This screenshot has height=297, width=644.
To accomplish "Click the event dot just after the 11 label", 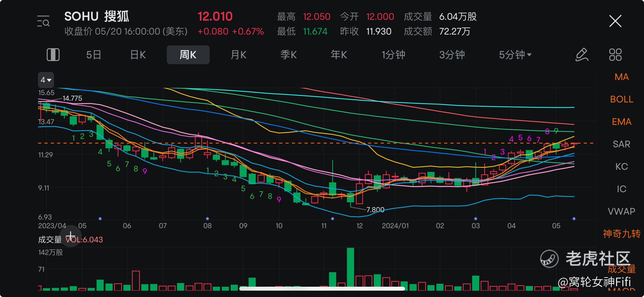I will click(333, 219).
